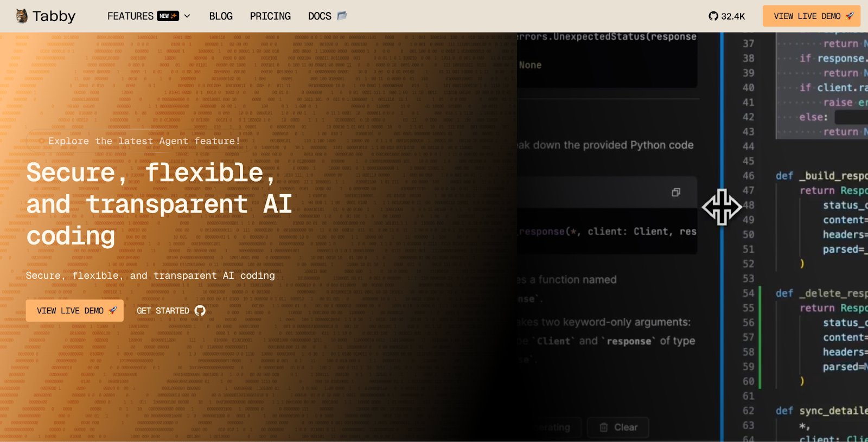Click the rocket icon in the header demo button
Screen dimensions: 868x442
(x=850, y=16)
